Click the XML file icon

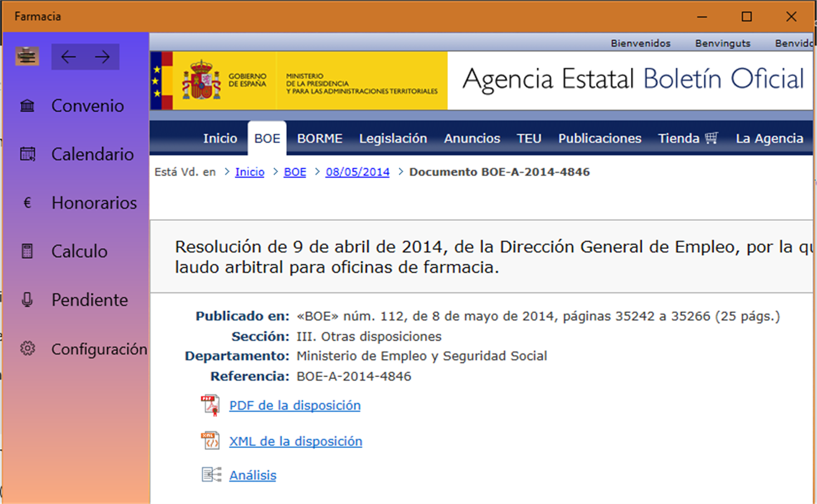[211, 441]
